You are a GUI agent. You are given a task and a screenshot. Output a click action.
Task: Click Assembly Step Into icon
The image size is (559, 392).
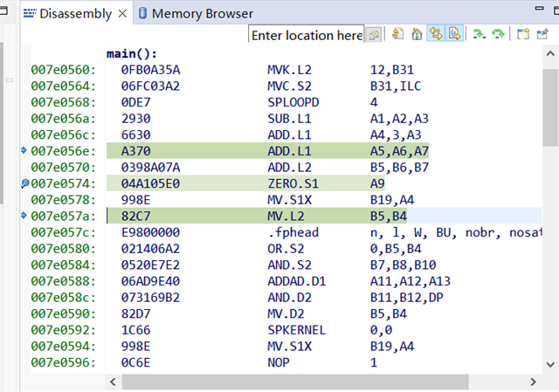480,34
